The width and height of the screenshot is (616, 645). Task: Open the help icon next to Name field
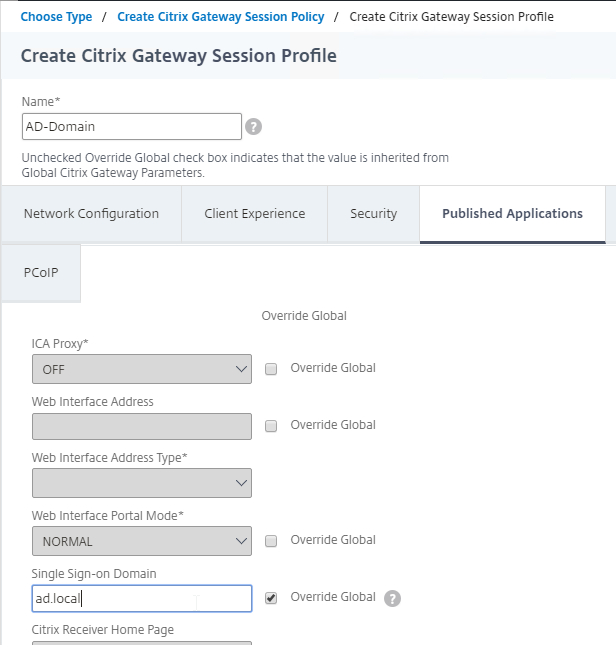click(253, 127)
